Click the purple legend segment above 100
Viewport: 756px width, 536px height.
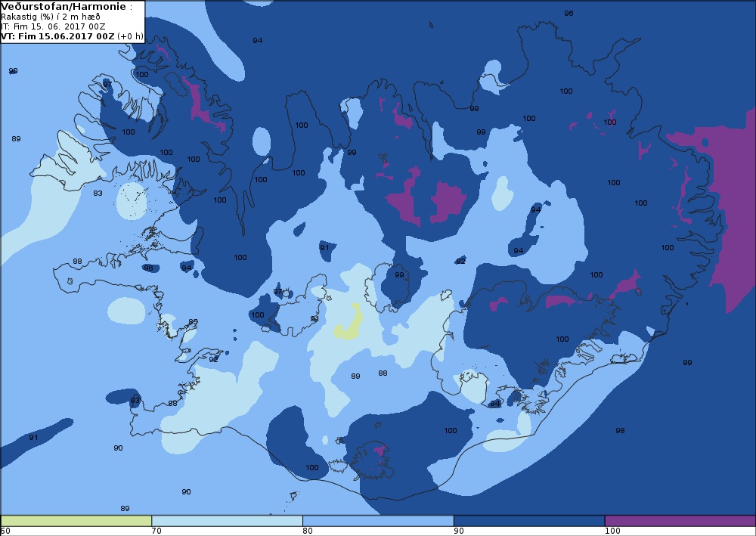[x=680, y=521]
